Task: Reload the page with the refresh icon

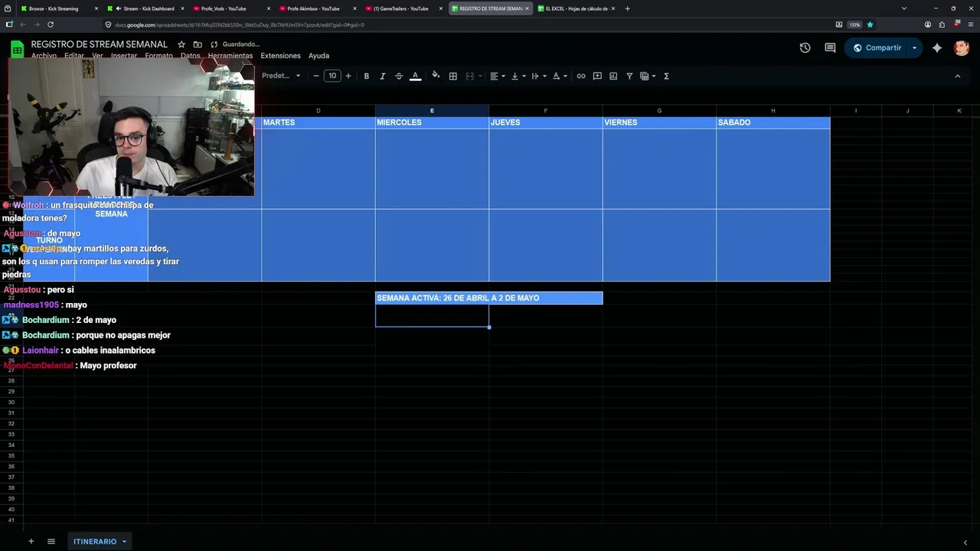Action: (x=51, y=24)
